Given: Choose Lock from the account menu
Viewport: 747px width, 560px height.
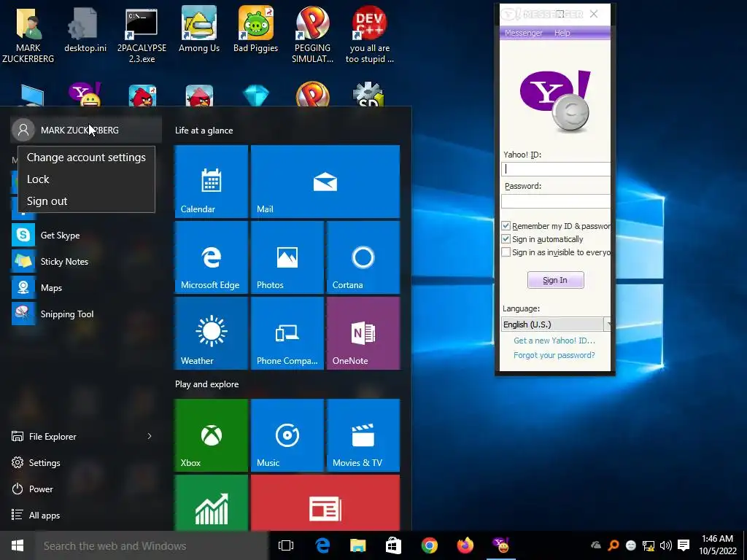Looking at the screenshot, I should (86, 179).
